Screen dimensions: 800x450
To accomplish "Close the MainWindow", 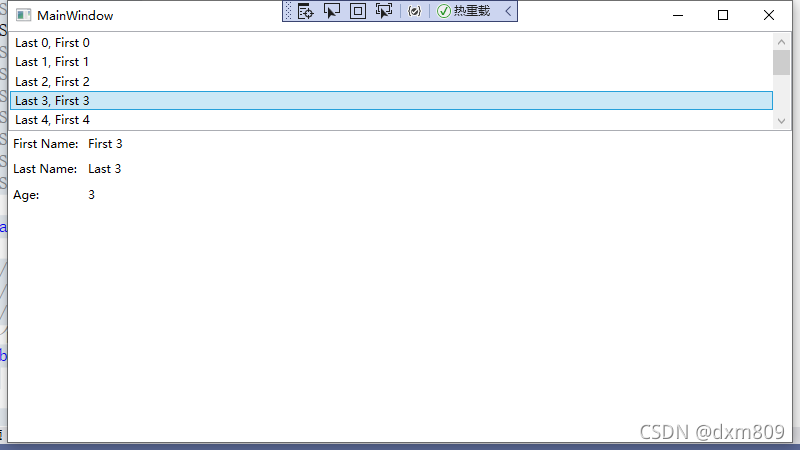I will click(x=769, y=15).
